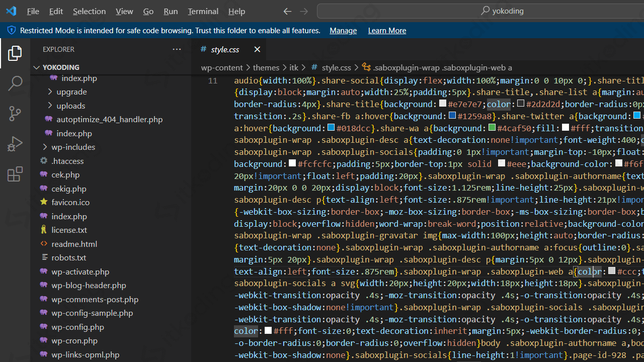Open the Help menu
644x362 pixels.
pos(236,11)
